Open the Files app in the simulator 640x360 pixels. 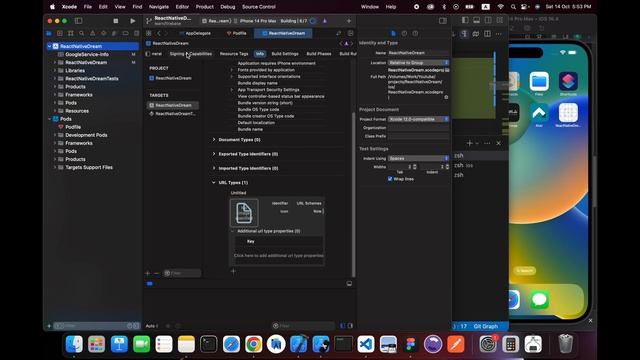coord(539,81)
